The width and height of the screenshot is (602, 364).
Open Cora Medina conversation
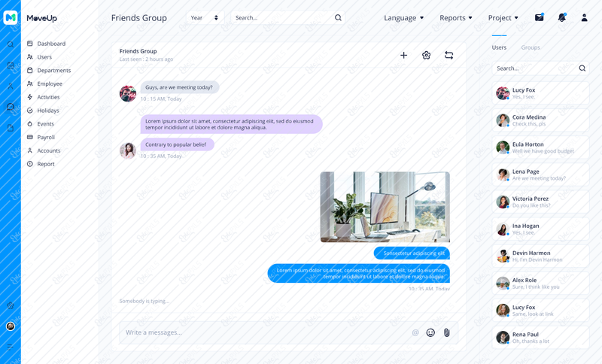540,120
